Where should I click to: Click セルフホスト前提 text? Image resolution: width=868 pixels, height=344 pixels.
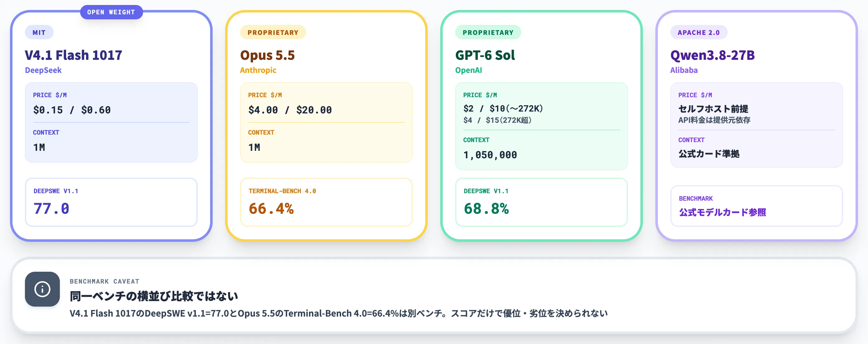[713, 109]
